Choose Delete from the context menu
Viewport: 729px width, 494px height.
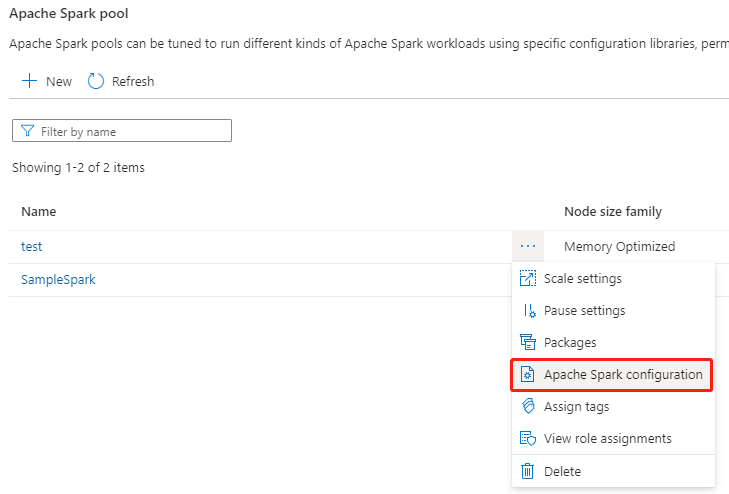pos(562,471)
